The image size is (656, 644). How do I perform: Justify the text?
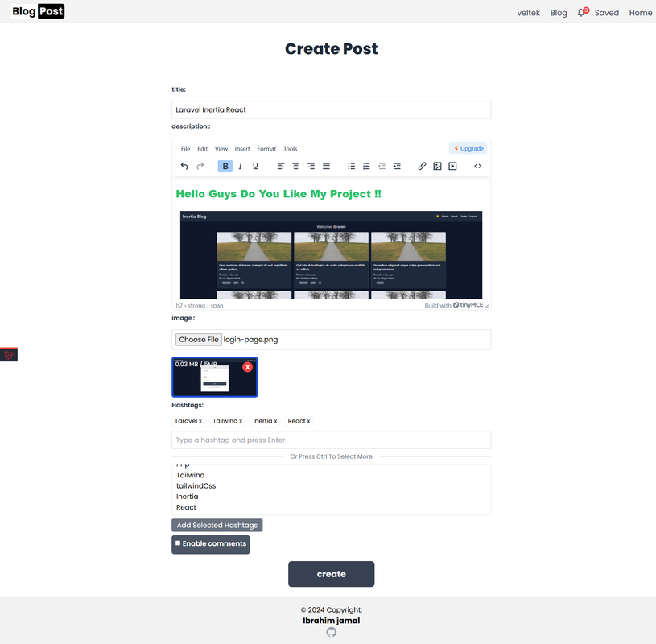(326, 166)
